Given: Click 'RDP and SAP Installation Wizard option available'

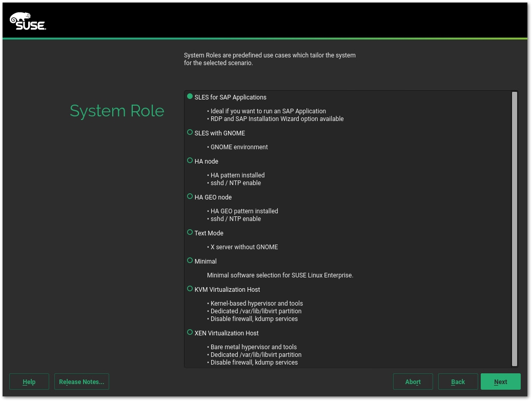Looking at the screenshot, I should (x=277, y=119).
